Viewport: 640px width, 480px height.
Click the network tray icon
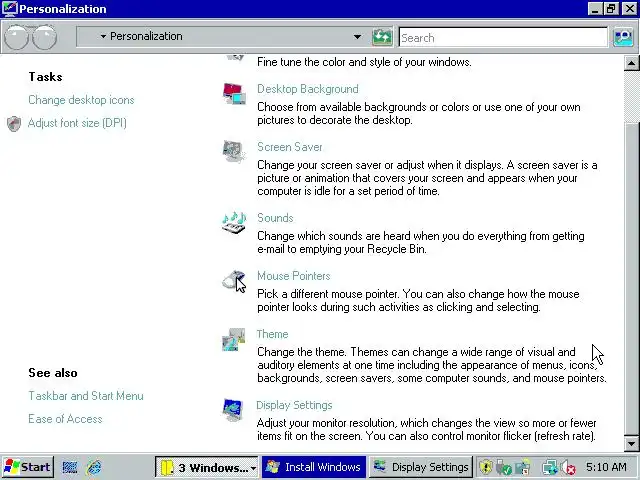tap(549, 467)
